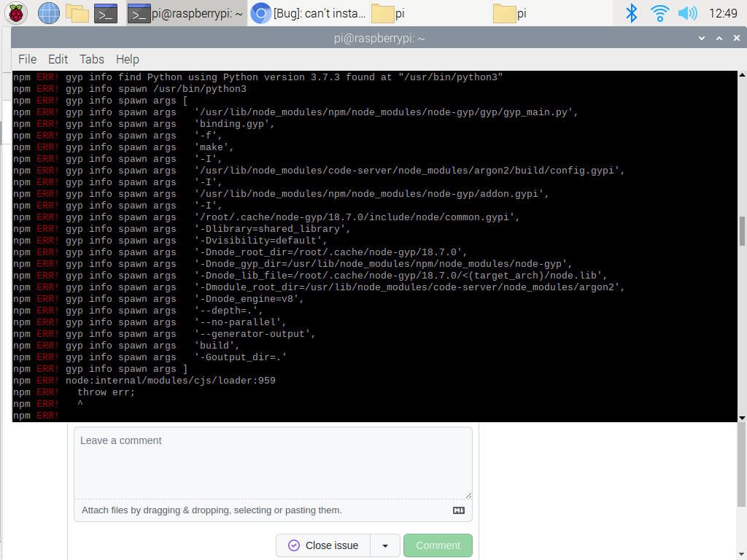The image size is (747, 560).
Task: Click the terminal scrollbar up arrow
Action: pos(742,75)
